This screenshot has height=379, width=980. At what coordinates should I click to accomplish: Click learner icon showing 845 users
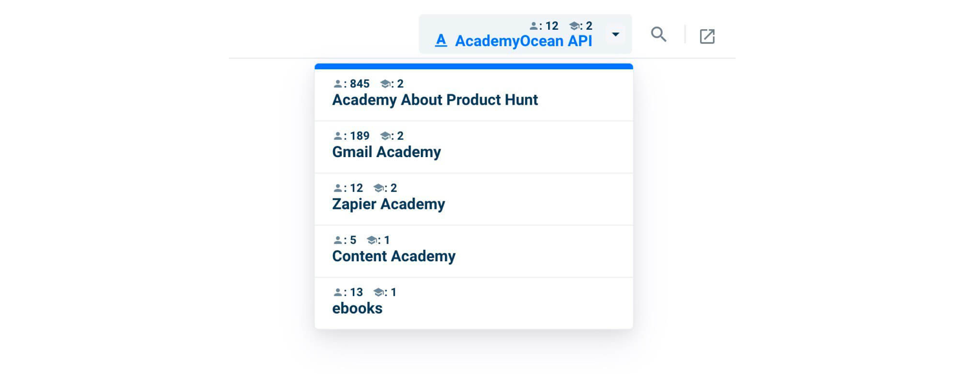coord(337,84)
